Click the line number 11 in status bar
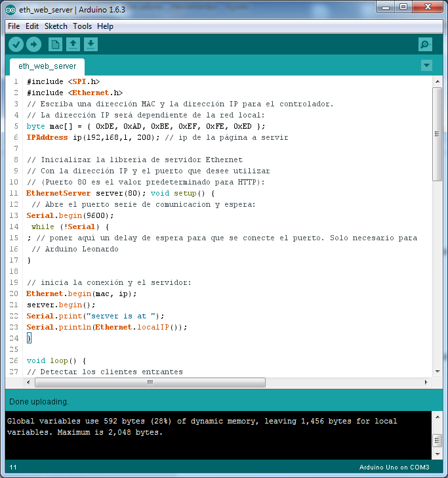The height and width of the screenshot is (478, 448). tap(13, 467)
